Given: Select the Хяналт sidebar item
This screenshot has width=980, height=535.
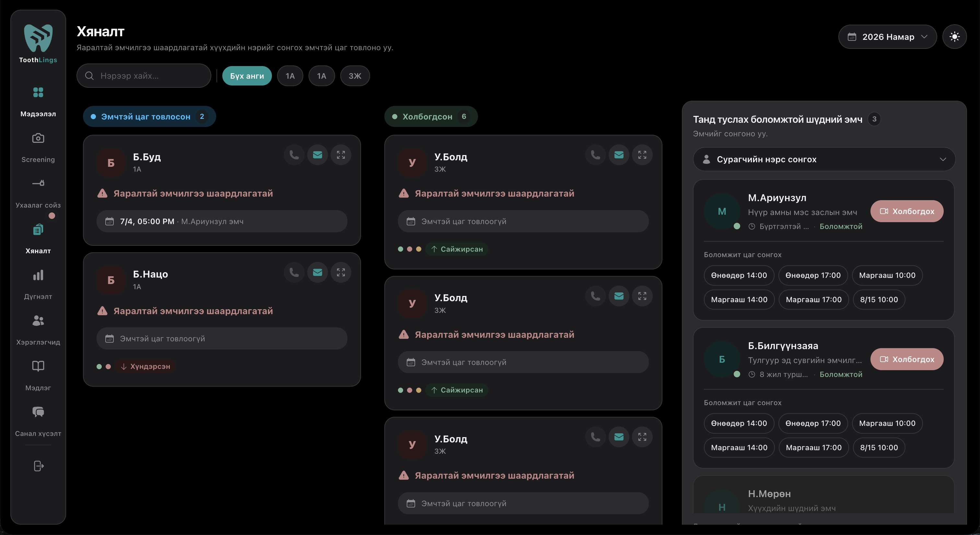Looking at the screenshot, I should click(x=38, y=238).
